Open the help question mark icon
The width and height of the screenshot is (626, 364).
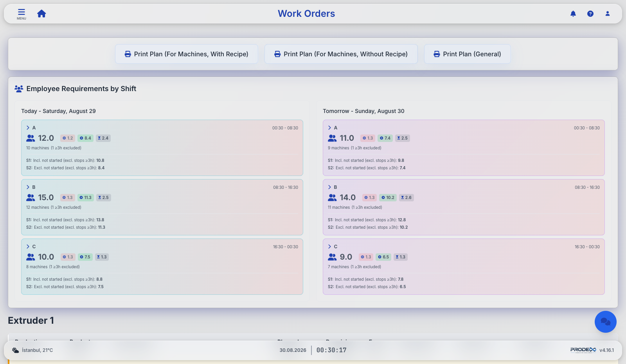(590, 14)
